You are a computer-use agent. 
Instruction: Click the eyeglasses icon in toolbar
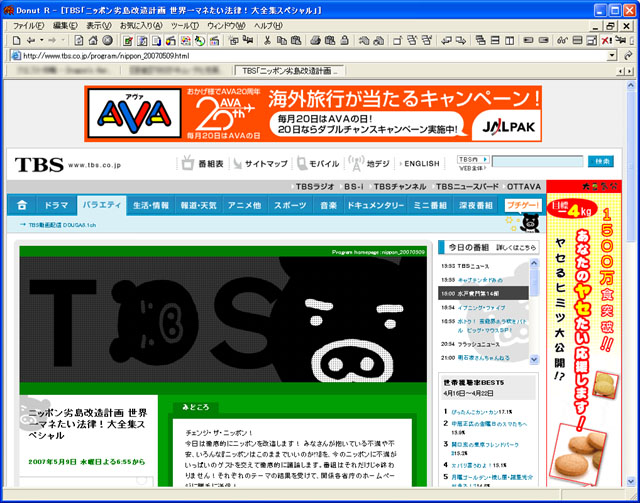tap(563, 40)
